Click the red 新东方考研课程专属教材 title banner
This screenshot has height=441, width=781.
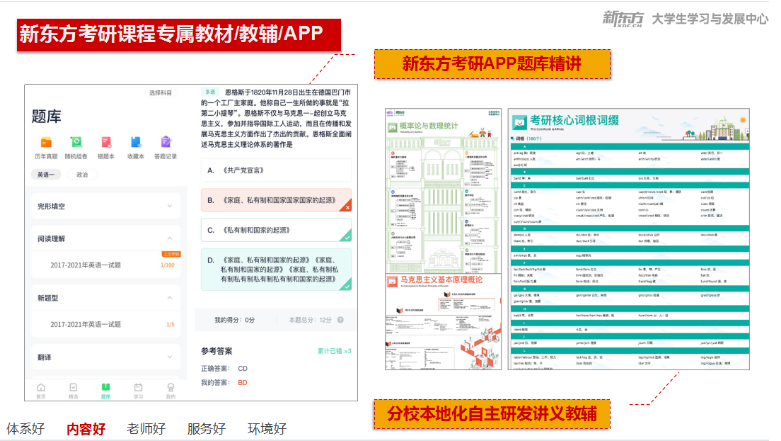coord(179,35)
